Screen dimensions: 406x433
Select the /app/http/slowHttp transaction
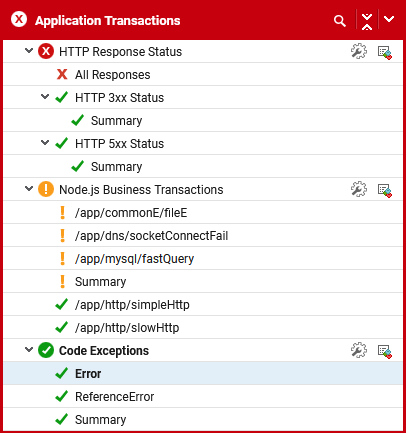[x=203, y=328]
